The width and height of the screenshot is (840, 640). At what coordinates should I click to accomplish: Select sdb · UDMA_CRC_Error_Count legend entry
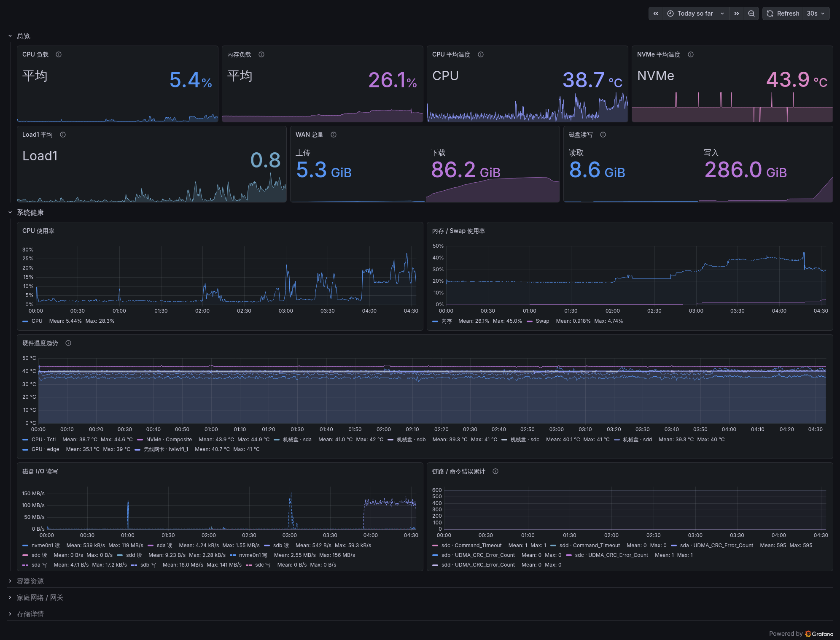(478, 555)
